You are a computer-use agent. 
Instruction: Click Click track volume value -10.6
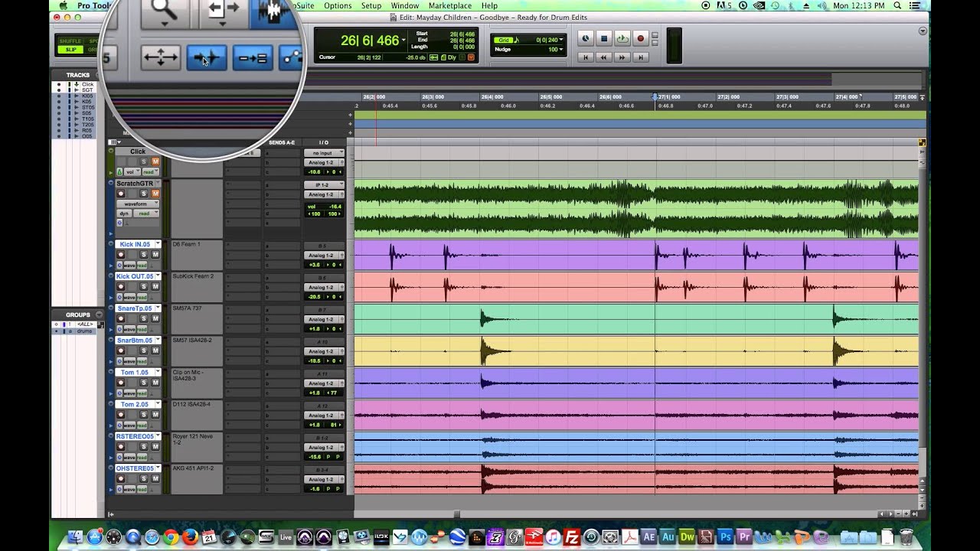tap(314, 171)
